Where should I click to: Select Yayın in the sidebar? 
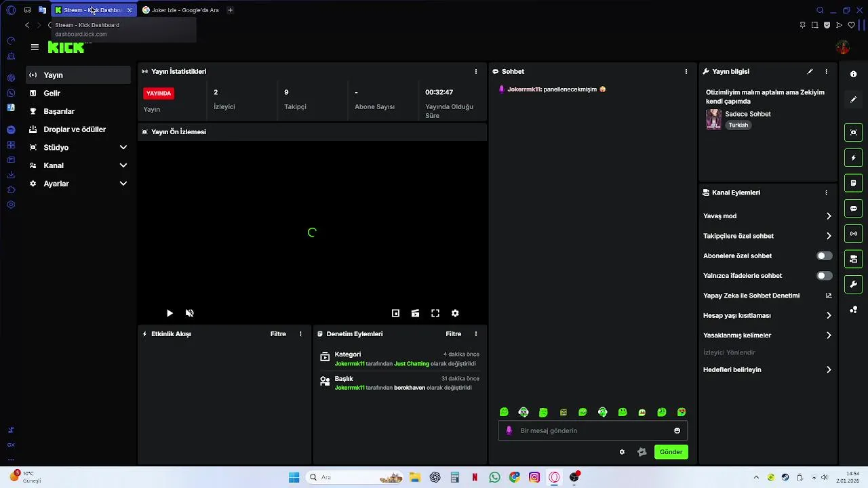point(78,75)
